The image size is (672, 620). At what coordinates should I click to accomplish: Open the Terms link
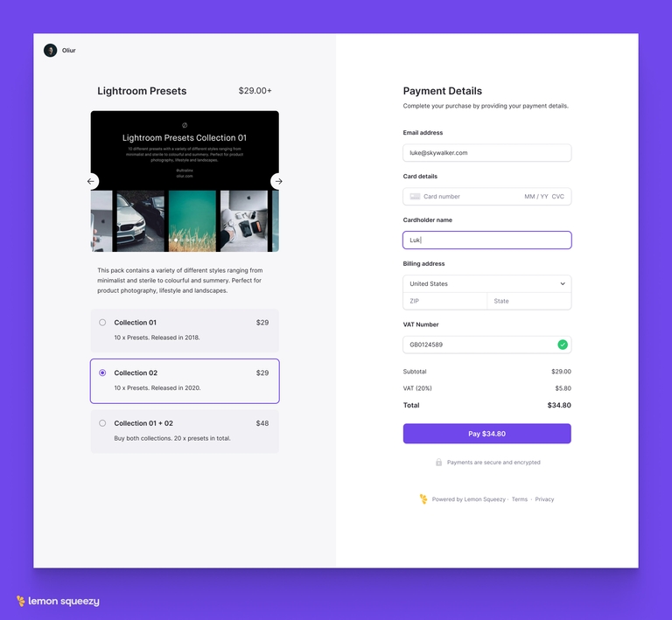click(520, 499)
